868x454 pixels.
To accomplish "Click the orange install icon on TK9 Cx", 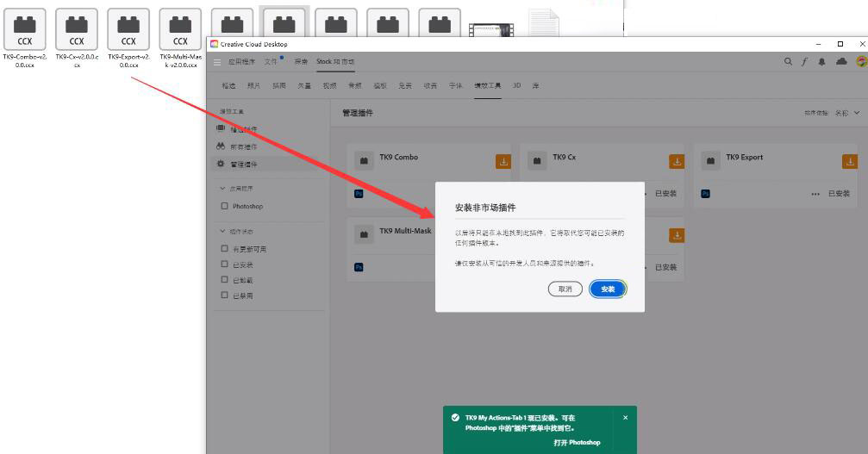I will (677, 161).
